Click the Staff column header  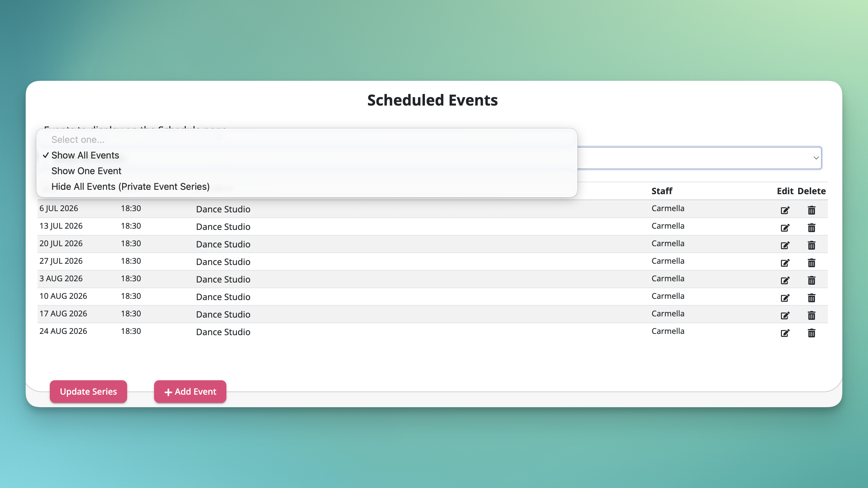662,191
